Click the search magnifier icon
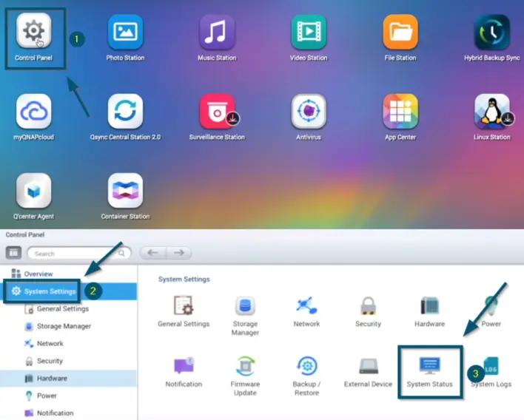This screenshot has height=420, width=524. click(x=121, y=253)
